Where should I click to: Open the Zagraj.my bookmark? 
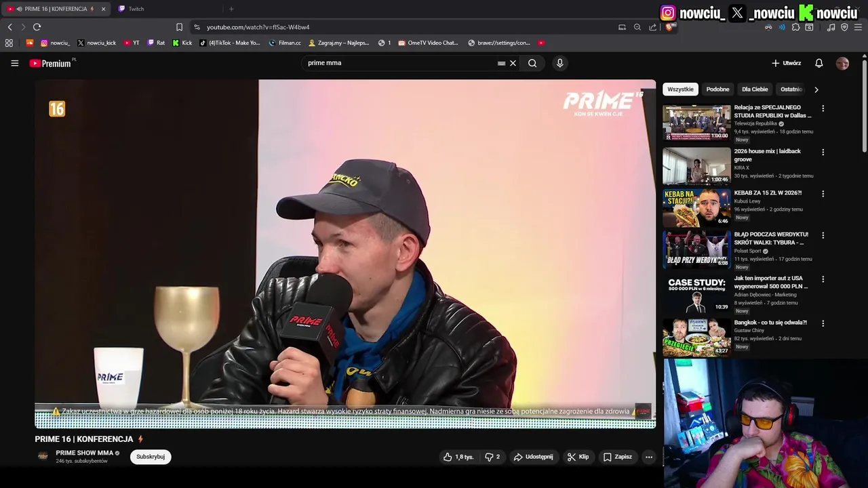click(x=338, y=43)
